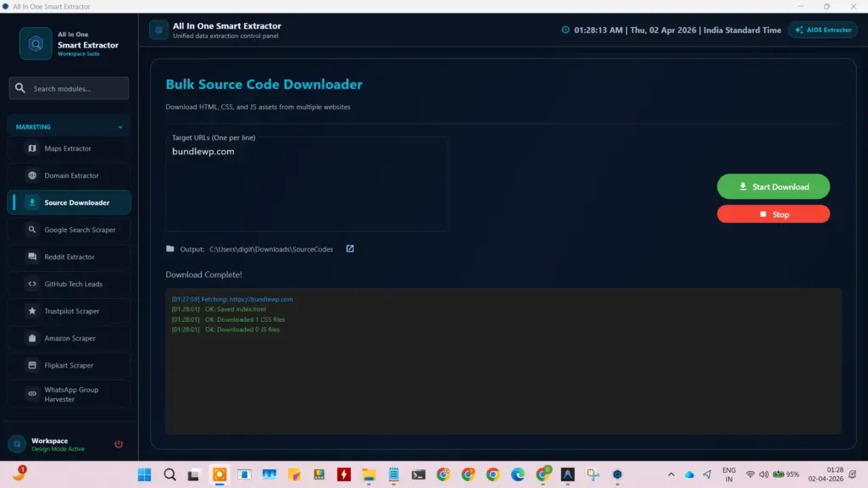Click the Snipping Tool taskbar icon
Viewport: 868px width, 488px height.
coord(593,474)
